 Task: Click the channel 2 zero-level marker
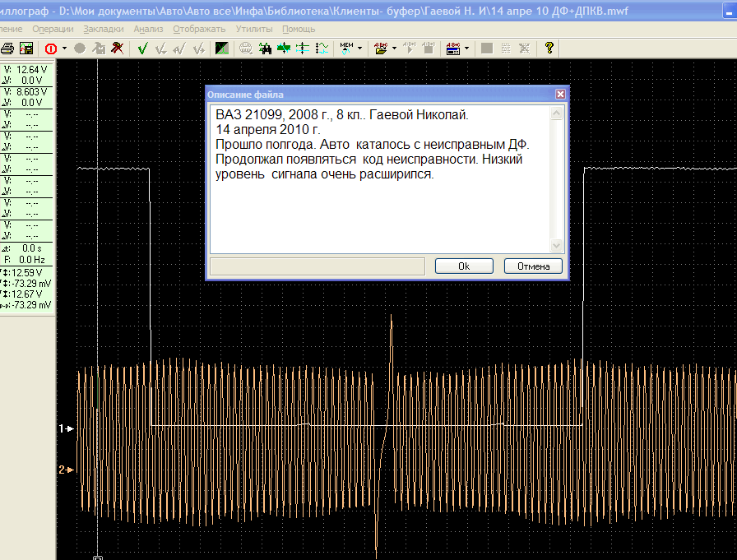click(x=67, y=470)
